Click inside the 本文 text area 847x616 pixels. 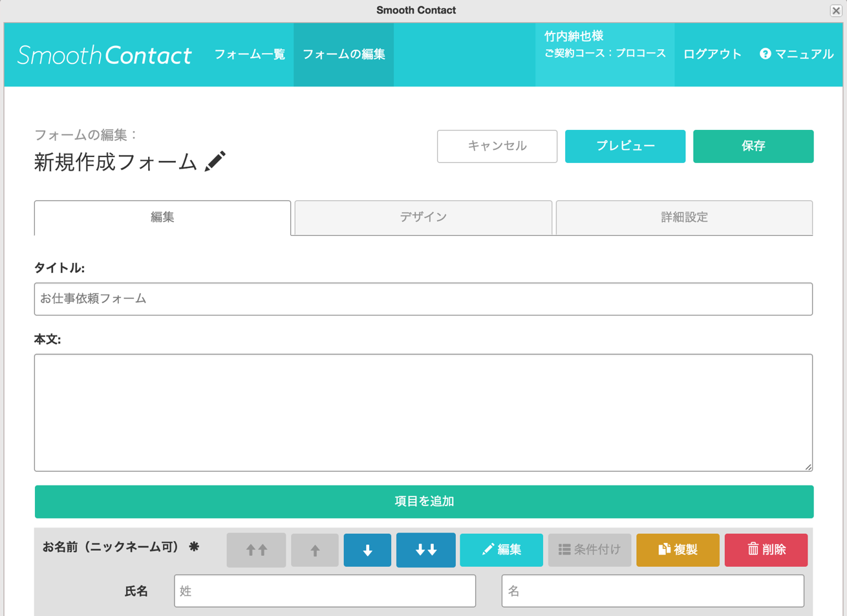[423, 412]
